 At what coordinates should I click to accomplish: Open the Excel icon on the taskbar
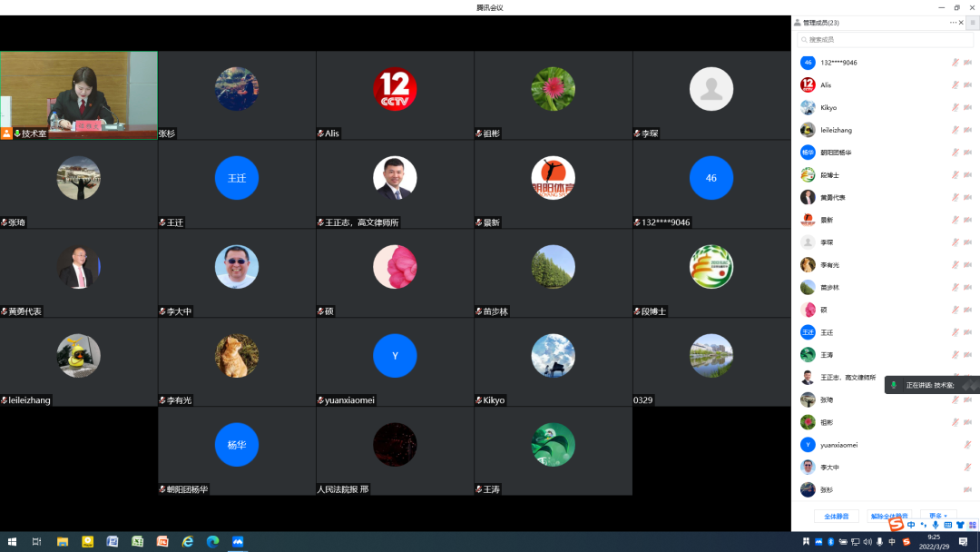point(138,541)
